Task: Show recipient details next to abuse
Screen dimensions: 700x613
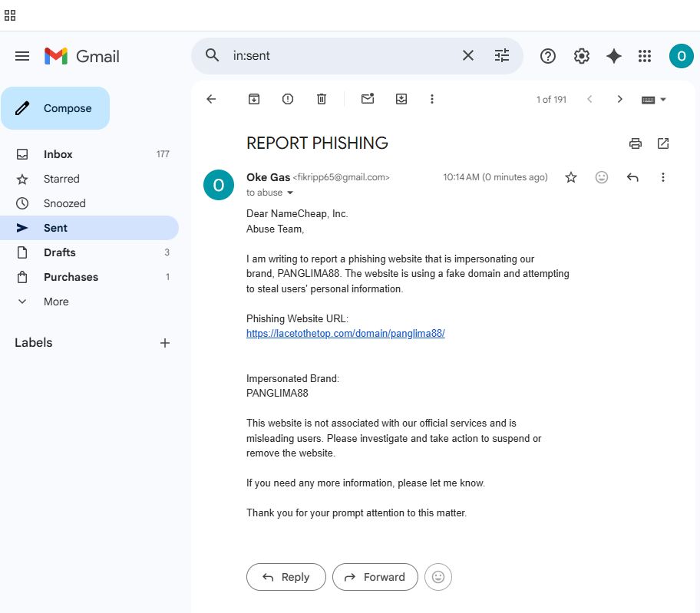Action: point(290,193)
